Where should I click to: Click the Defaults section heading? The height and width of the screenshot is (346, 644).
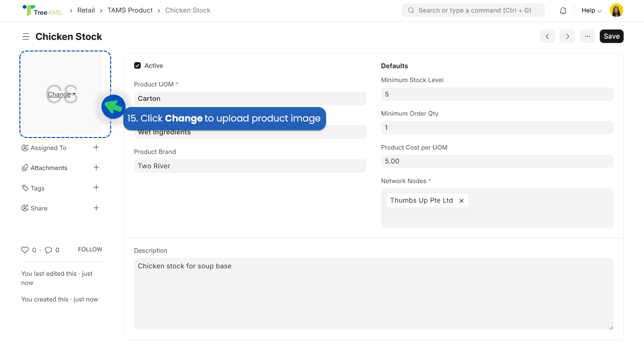395,66
